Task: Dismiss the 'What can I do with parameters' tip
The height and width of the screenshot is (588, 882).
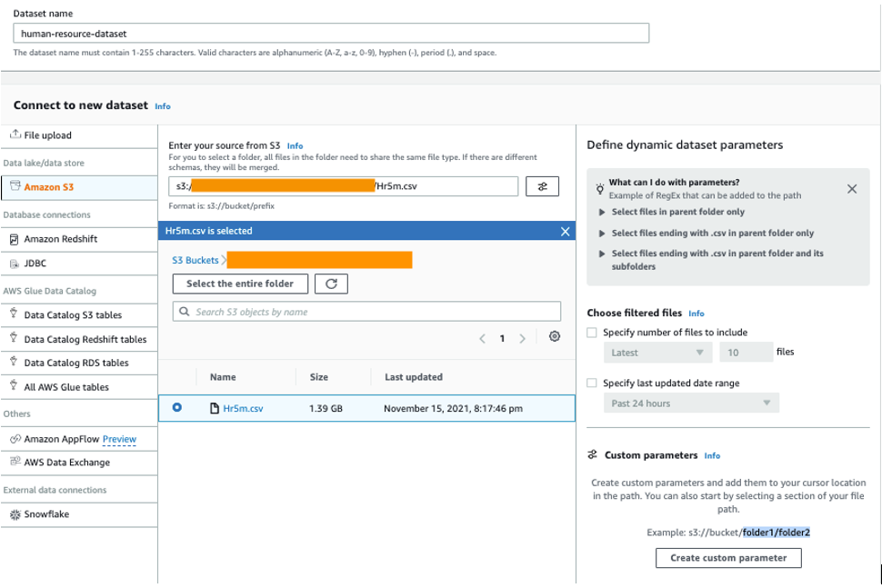Action: point(852,189)
